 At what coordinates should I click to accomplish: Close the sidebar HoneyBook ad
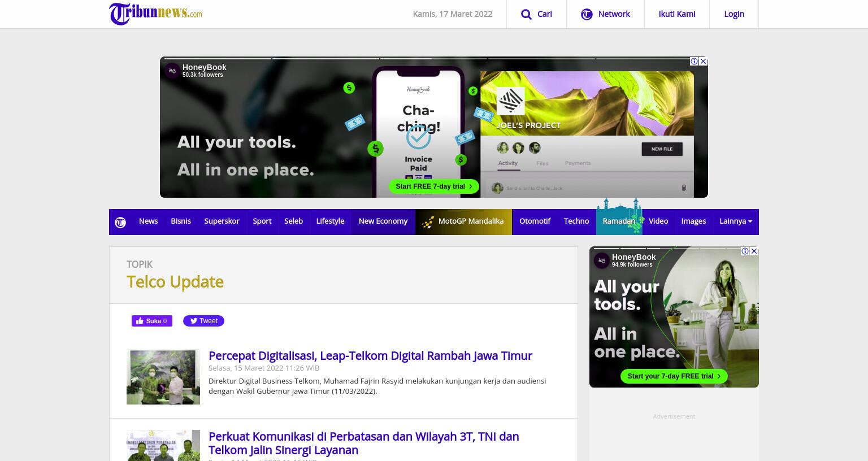(754, 251)
